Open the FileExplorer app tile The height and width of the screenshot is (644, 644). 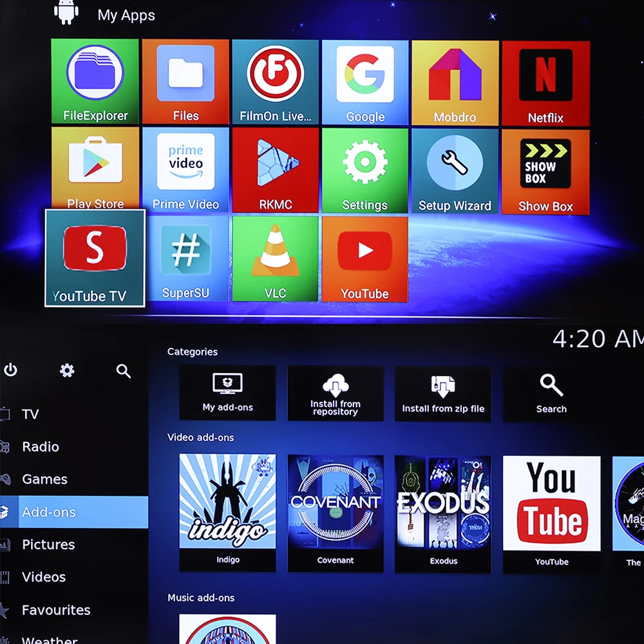coord(95,81)
